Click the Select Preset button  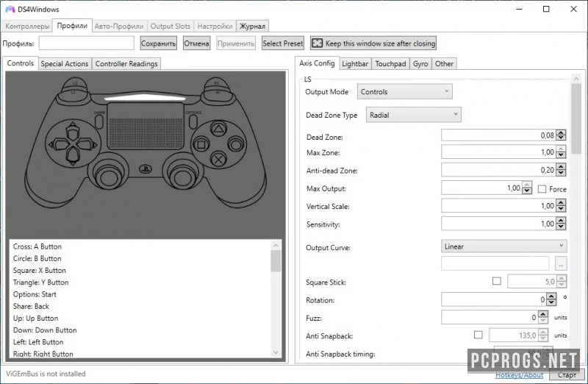283,43
